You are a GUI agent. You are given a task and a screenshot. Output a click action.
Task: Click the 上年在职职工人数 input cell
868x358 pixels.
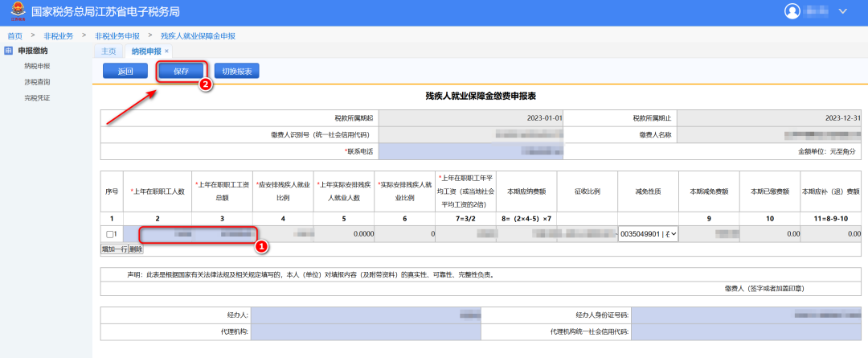[158, 234]
